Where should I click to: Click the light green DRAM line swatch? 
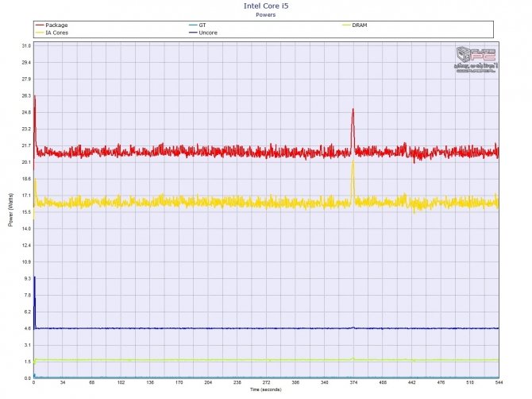click(x=346, y=25)
